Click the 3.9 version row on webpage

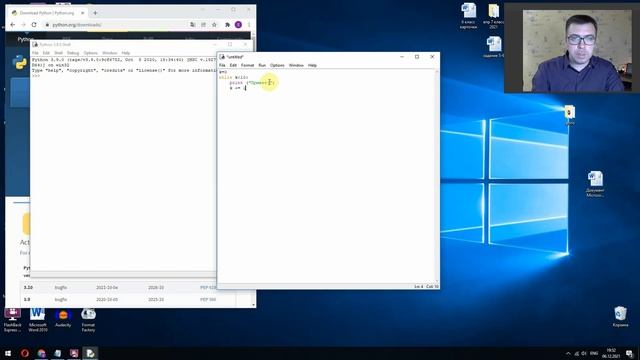[x=128, y=299]
